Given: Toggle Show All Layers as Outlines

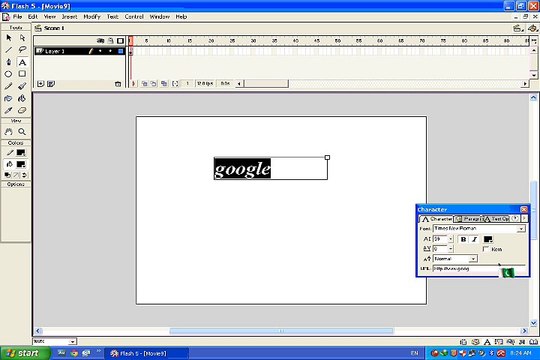Looking at the screenshot, I should pos(120,41).
